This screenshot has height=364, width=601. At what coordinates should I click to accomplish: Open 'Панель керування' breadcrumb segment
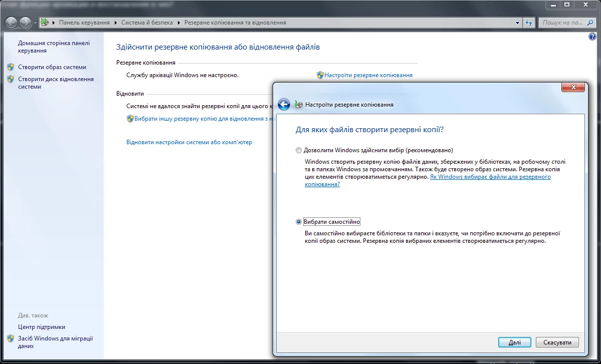point(84,23)
